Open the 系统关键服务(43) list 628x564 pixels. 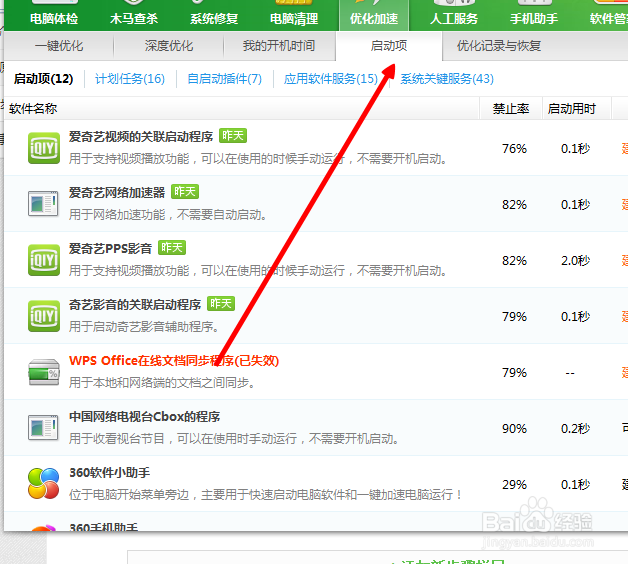[x=447, y=79]
